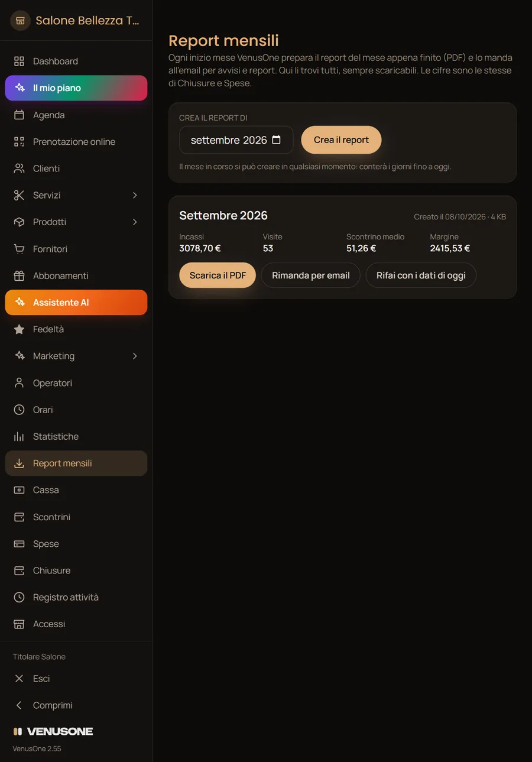Image resolution: width=532 pixels, height=762 pixels.
Task: Log out with Esci
Action: click(76, 679)
